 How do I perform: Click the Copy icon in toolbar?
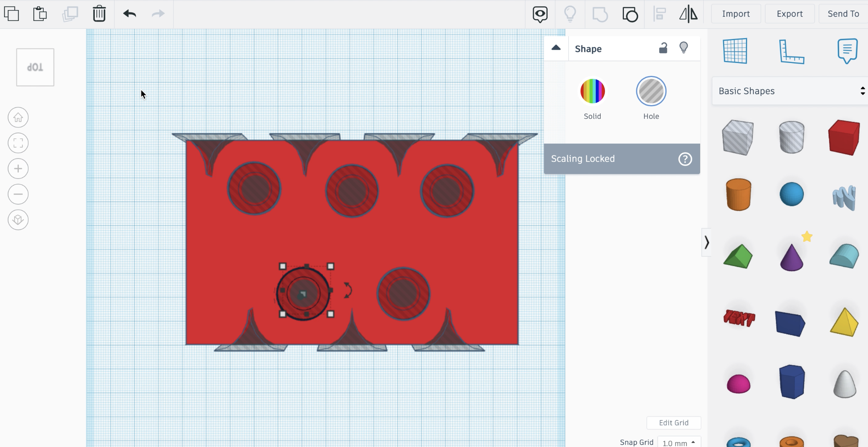12,14
